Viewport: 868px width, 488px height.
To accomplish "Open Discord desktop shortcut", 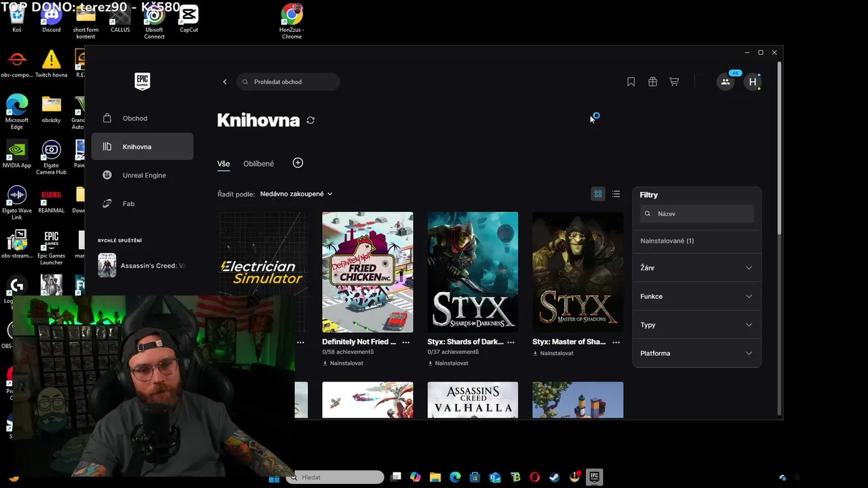I will coord(52,19).
